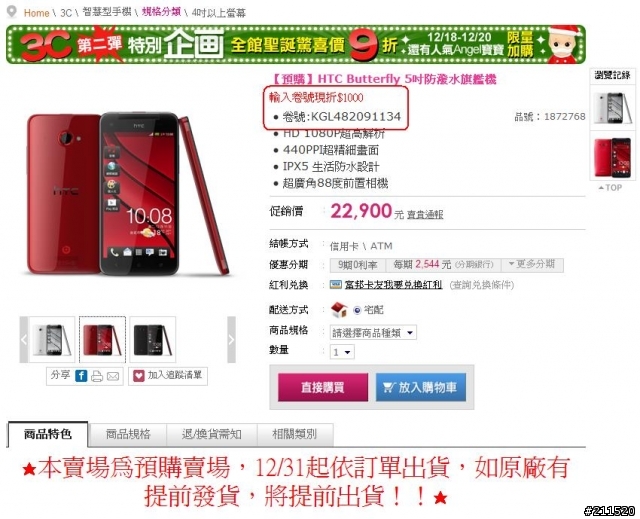Select the black phone thumbnail
Image resolution: width=640 pixels, height=519 pixels.
(153, 339)
